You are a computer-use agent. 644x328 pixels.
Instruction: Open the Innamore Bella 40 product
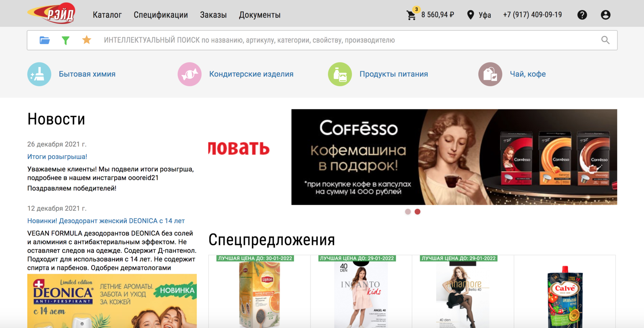click(x=463, y=292)
